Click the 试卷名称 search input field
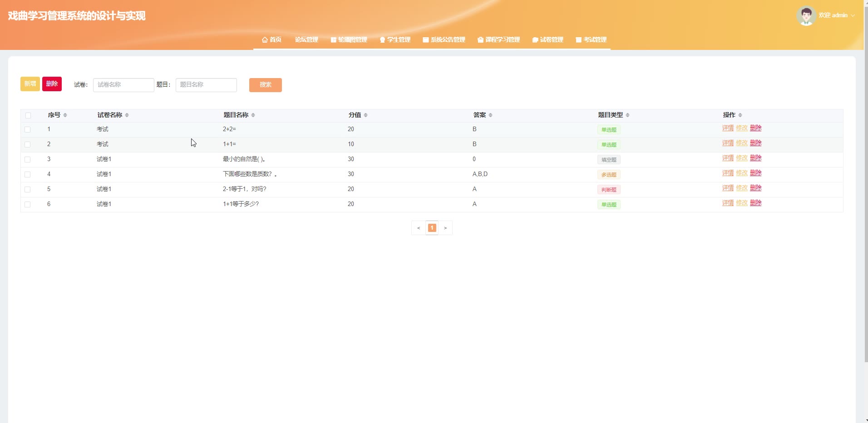868x423 pixels. (x=123, y=85)
